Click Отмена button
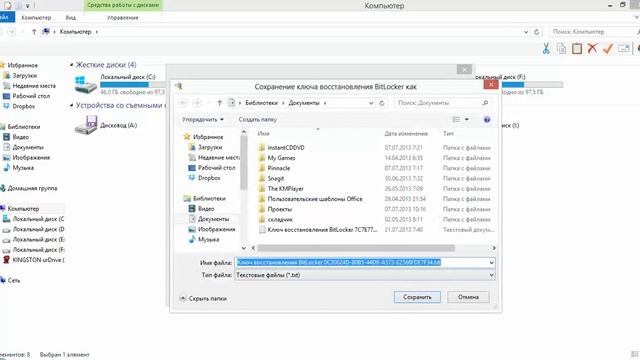 (468, 297)
